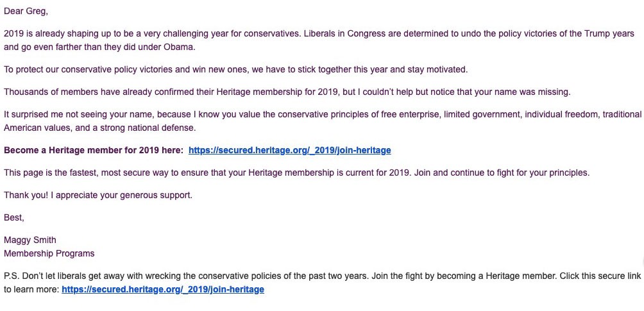This screenshot has width=644, height=311.
Task: Click the "Membership Programs" signature line
Action: [x=49, y=253]
